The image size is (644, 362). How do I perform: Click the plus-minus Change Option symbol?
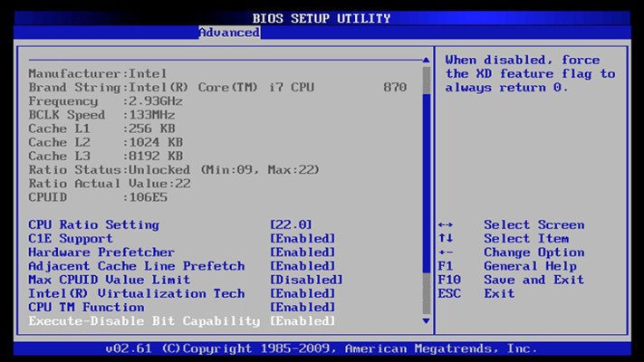(x=446, y=252)
